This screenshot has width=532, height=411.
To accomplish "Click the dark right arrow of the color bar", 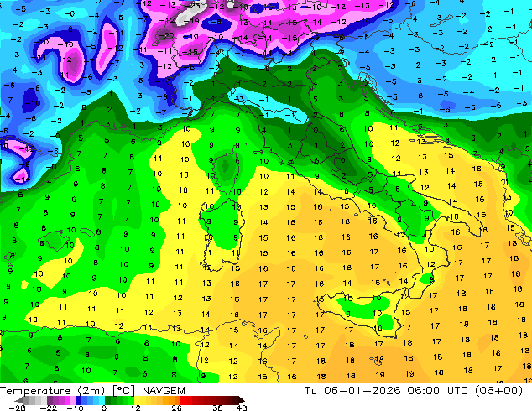I will (x=241, y=400).
